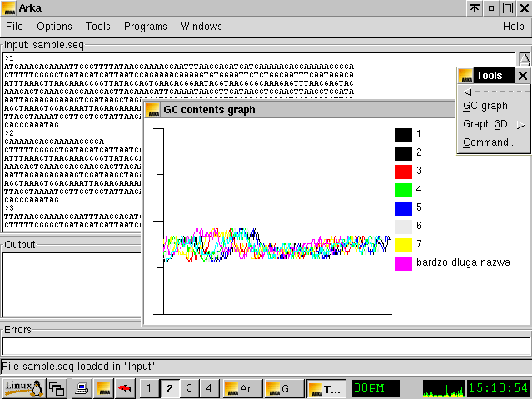Viewport: 532px width, 399px height.
Task: Click the Arka icon in Tools title bar
Action: click(x=465, y=76)
